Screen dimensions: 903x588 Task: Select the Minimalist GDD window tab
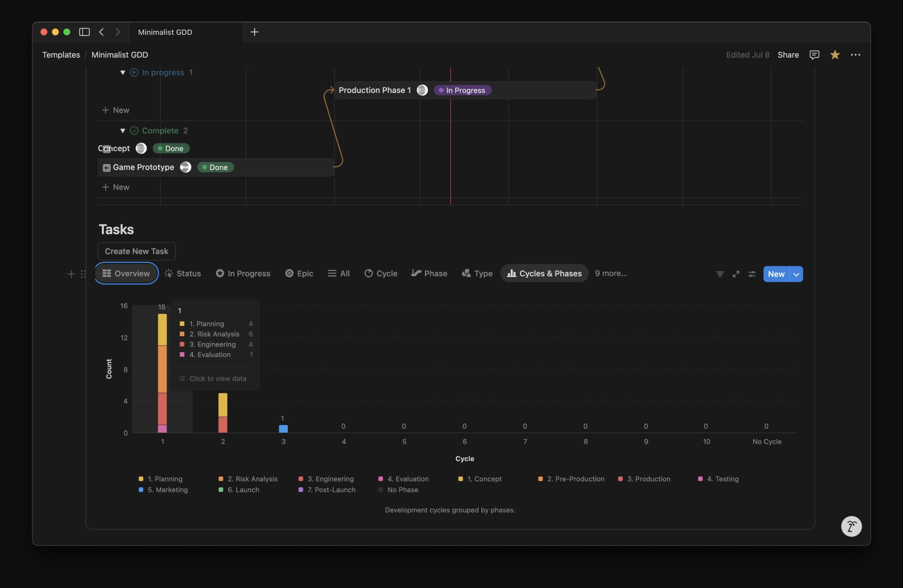(186, 32)
